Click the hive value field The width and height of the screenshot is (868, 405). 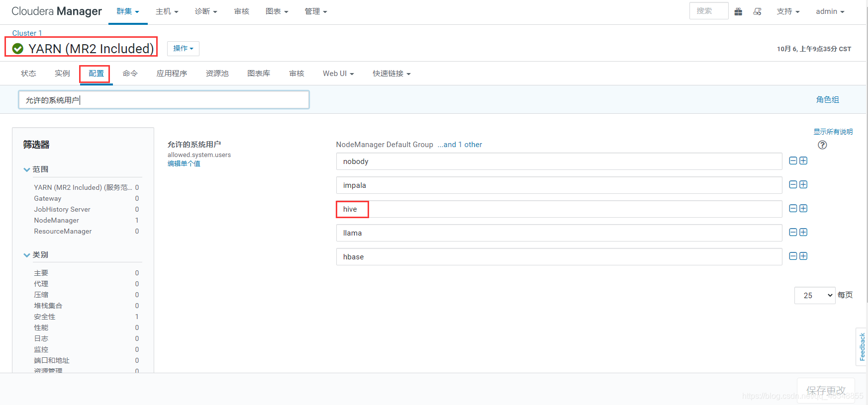[559, 209]
